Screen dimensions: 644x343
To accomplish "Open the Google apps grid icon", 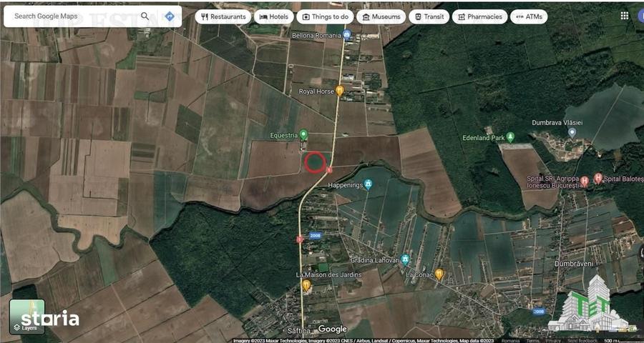I will point(624,16).
